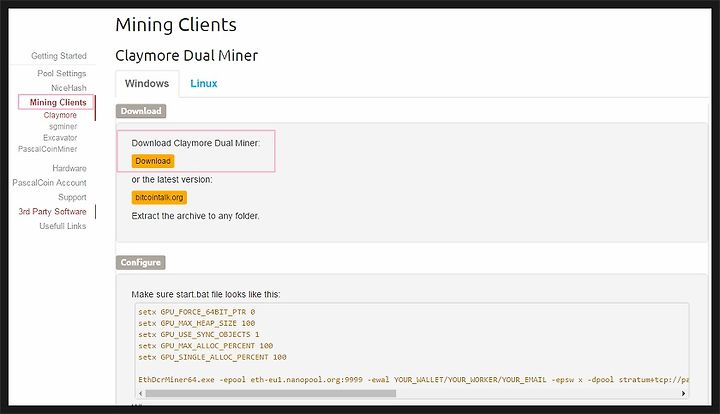Viewport: 720px width, 414px height.
Task: Jump to sgminer sub-item in sidebar
Action: 63,126
